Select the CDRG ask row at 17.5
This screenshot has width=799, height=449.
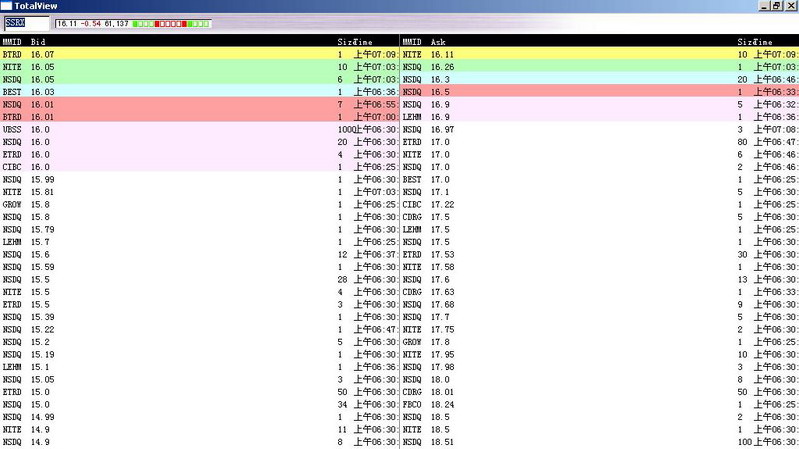point(600,217)
